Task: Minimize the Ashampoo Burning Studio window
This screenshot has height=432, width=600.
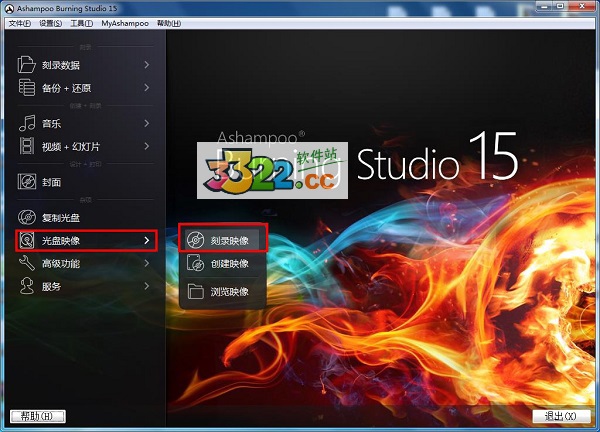Action: 544,6
